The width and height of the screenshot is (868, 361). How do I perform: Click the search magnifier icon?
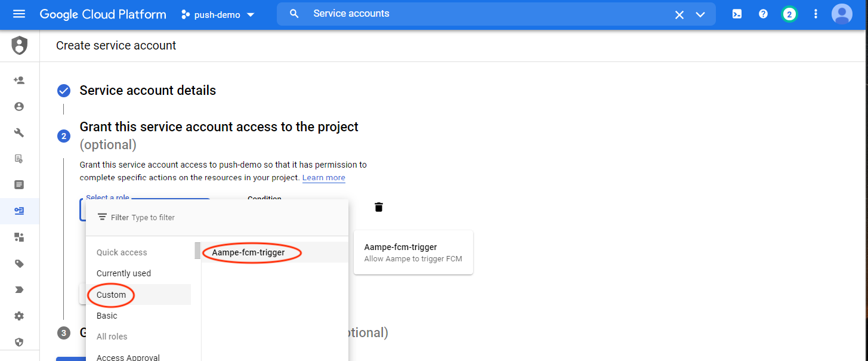pyautogui.click(x=294, y=14)
